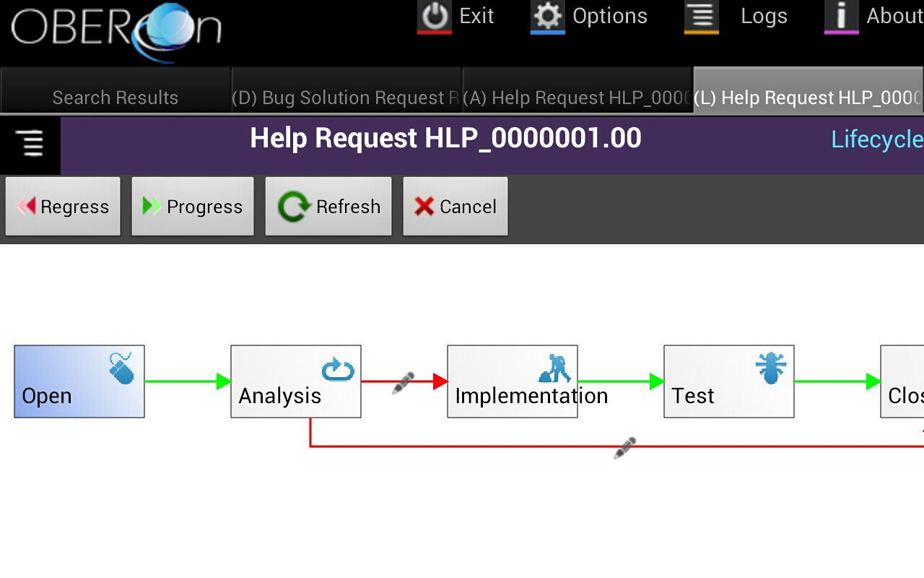Click the loop icon in Analysis stage
The image size is (924, 578).
click(338, 370)
